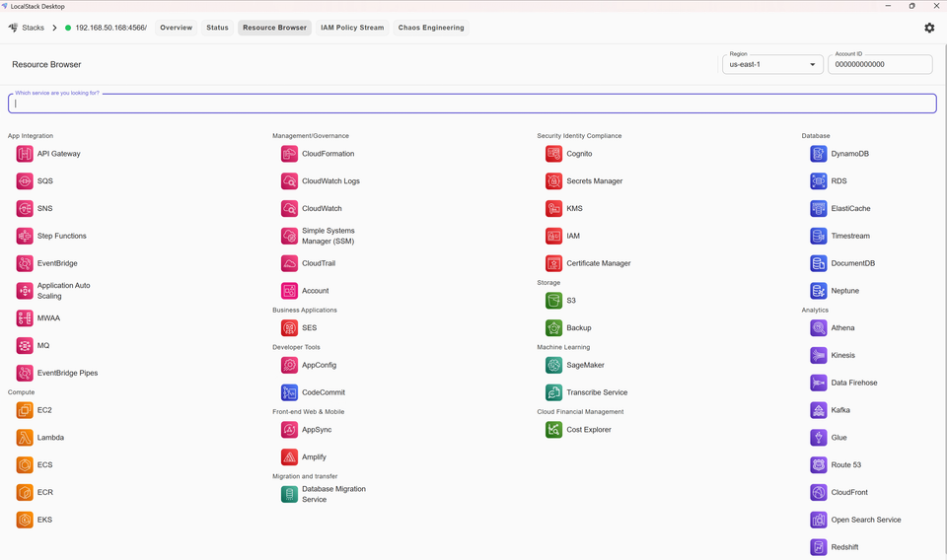Click the Stacks icon in breadcrumb
This screenshot has height=560, width=947.
point(13,28)
